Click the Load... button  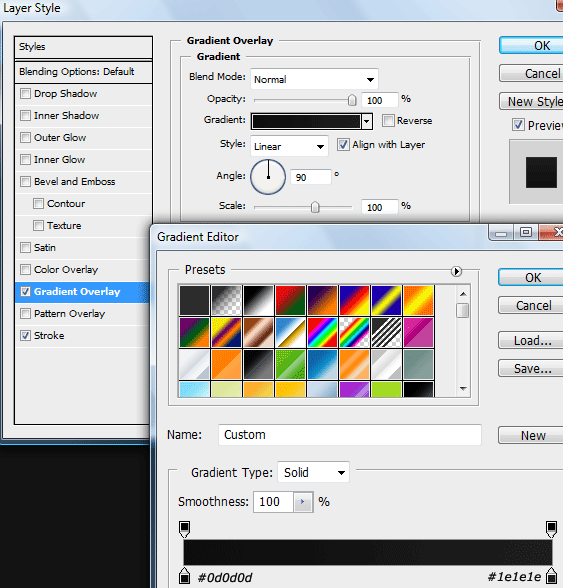click(531, 340)
